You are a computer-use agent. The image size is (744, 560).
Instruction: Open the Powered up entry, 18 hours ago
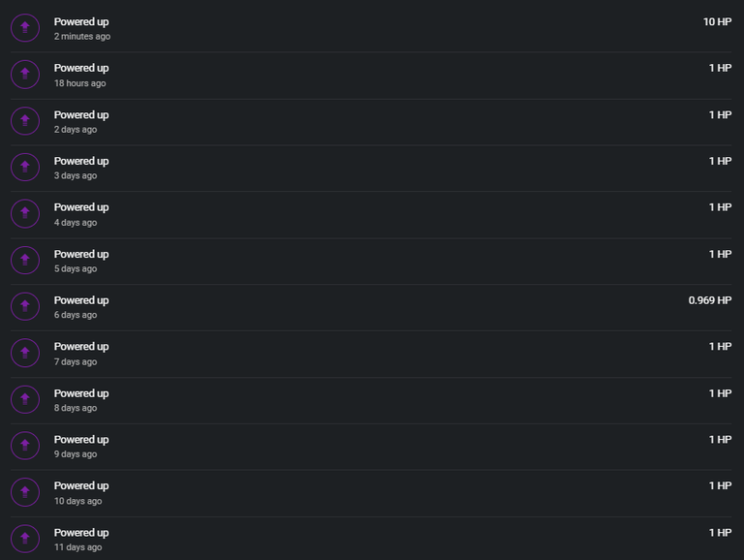coord(371,75)
